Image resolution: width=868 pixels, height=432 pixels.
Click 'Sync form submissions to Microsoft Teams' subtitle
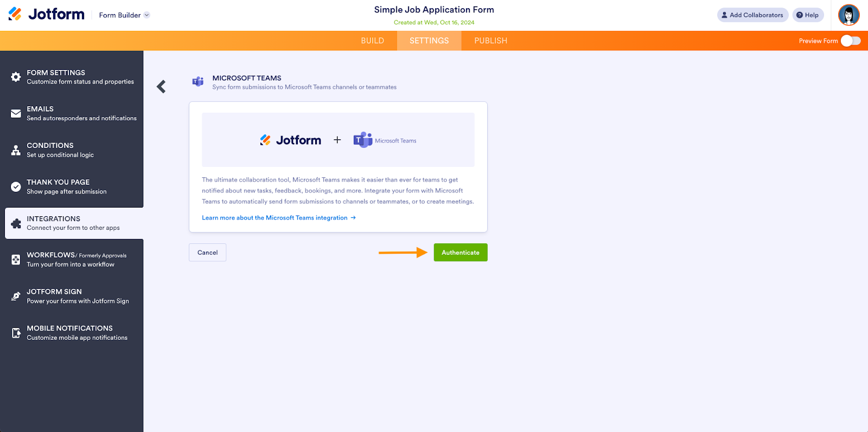point(304,87)
